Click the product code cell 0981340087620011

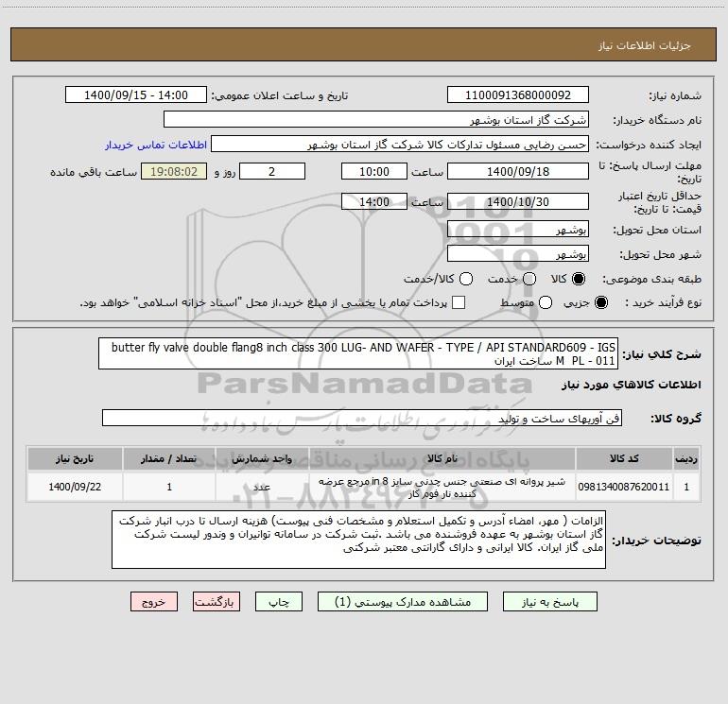tap(624, 487)
